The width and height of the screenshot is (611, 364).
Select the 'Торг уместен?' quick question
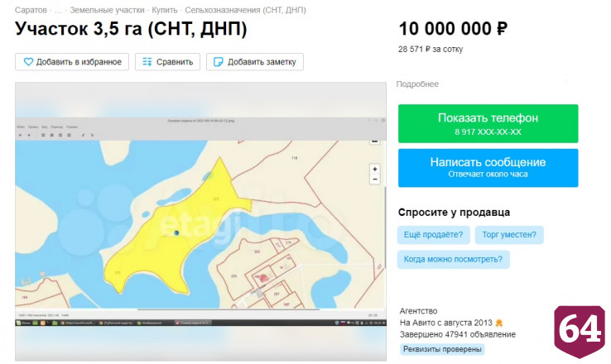point(509,235)
